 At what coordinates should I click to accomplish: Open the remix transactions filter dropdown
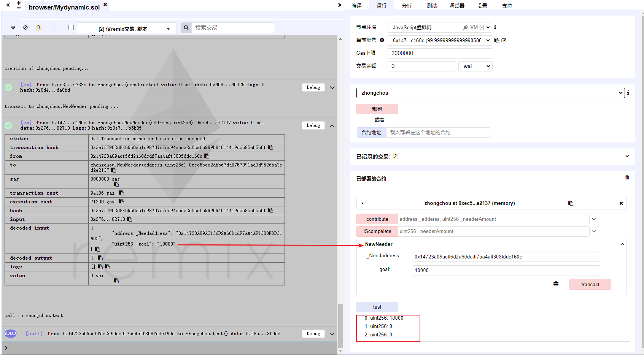(x=126, y=29)
